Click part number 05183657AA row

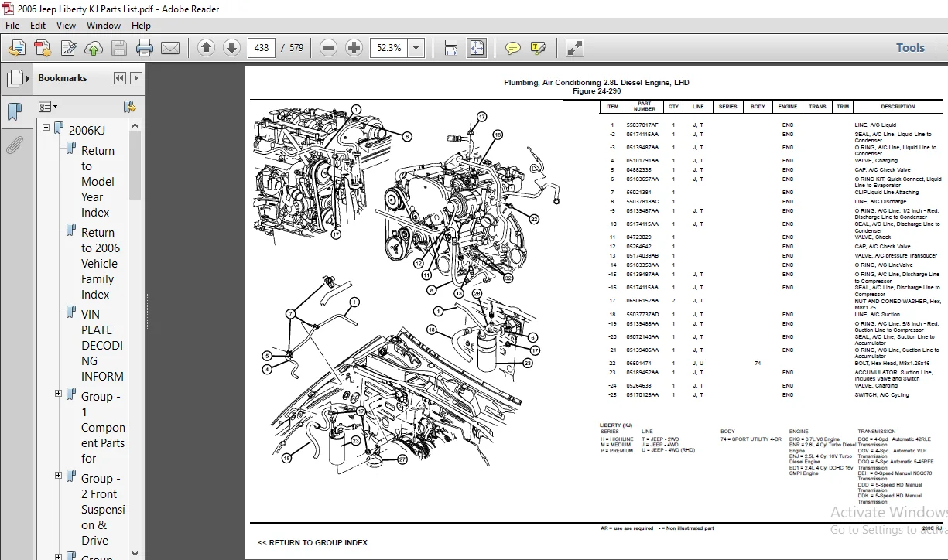[x=642, y=179]
